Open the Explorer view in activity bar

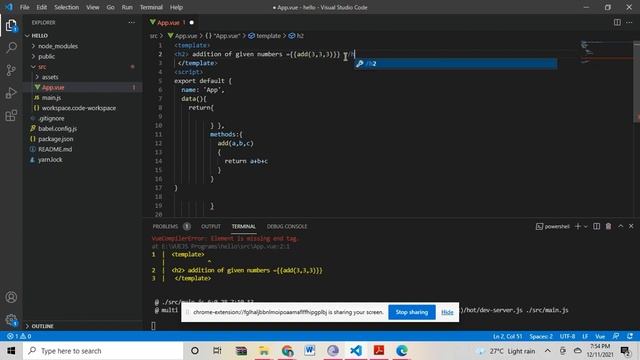click(x=11, y=26)
